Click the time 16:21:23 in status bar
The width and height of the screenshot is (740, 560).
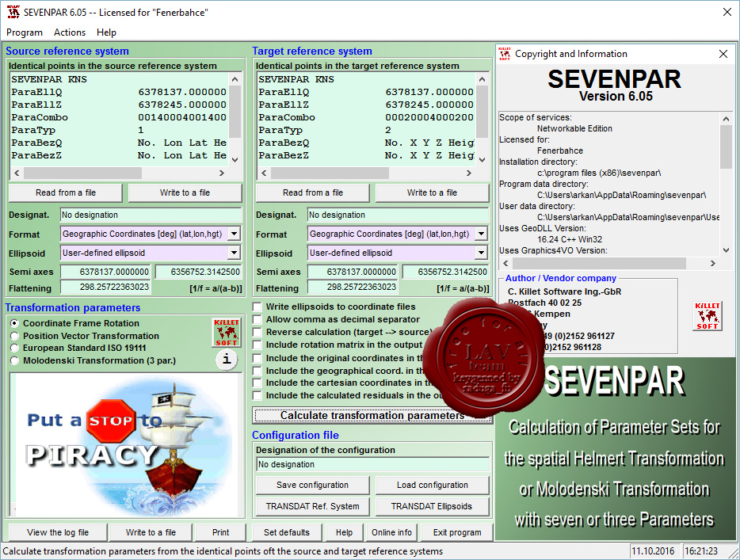(701, 551)
